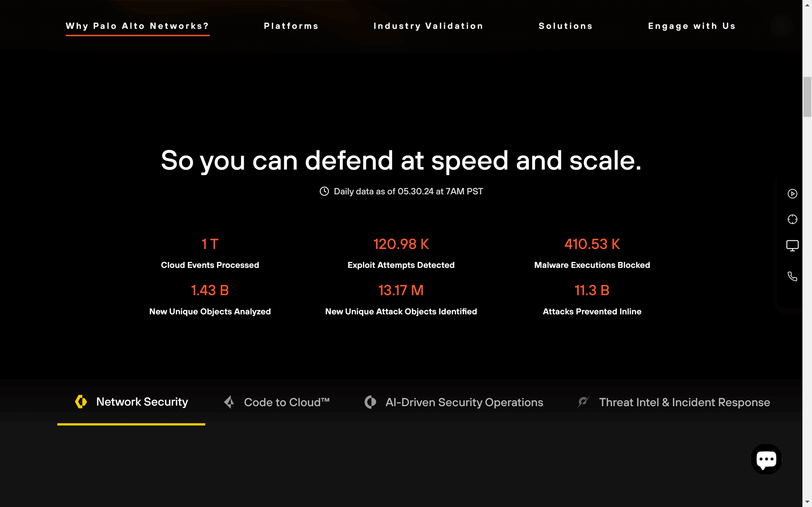Select the AI-Driven Security Operations tab
812x507 pixels.
point(464,402)
